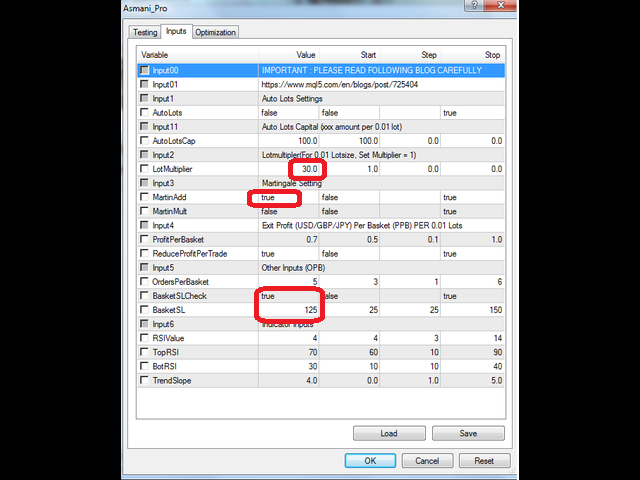640x480 pixels.
Task: Click the mql5.com blog URL text
Action: coord(340,84)
